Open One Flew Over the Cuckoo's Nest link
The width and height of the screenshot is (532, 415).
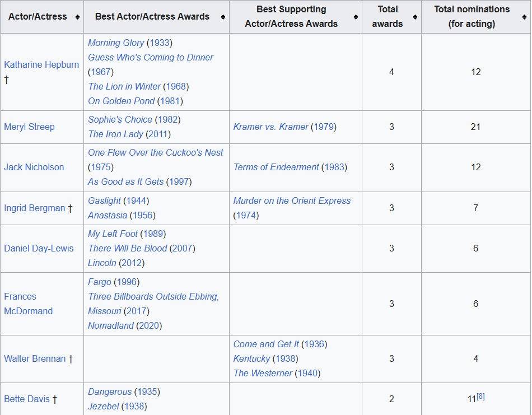155,153
